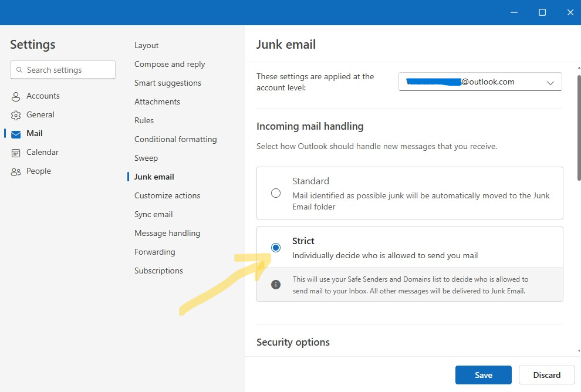Click the 'Individually decide who is allowed' text
The height and width of the screenshot is (392, 581).
385,256
